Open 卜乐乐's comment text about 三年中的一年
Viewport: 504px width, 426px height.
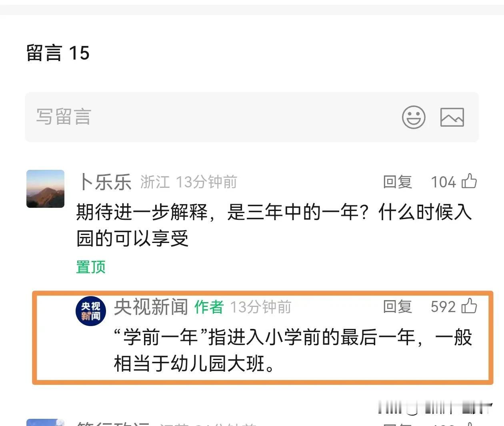tap(274, 225)
